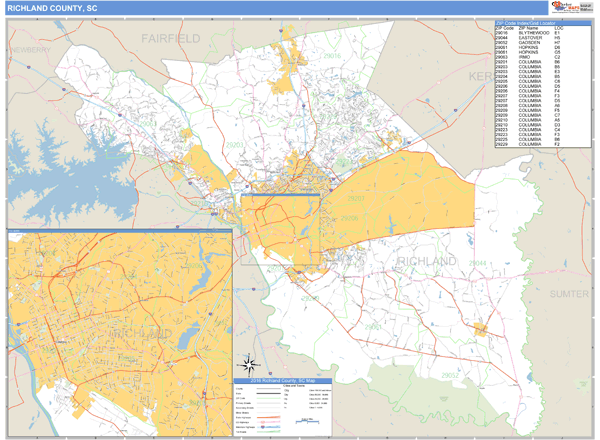The height and width of the screenshot is (440, 600).
Task: Select the COLUMBIA row with location F2
Action: tap(543, 144)
